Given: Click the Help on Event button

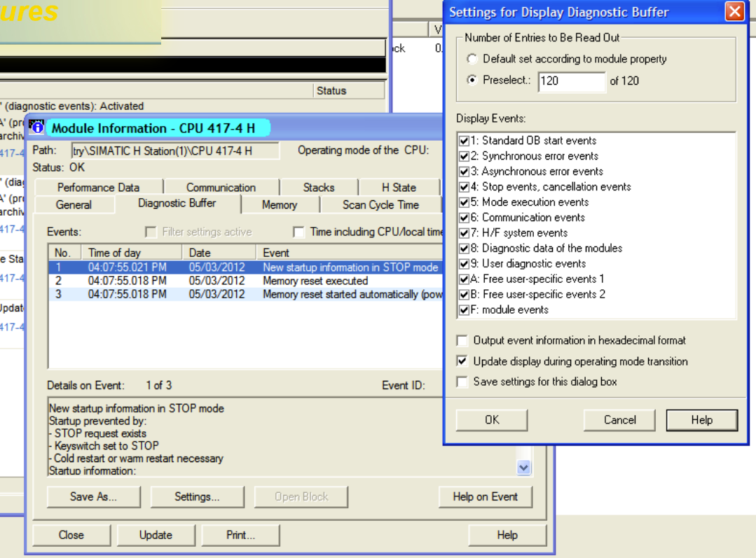Looking at the screenshot, I should click(x=485, y=497).
